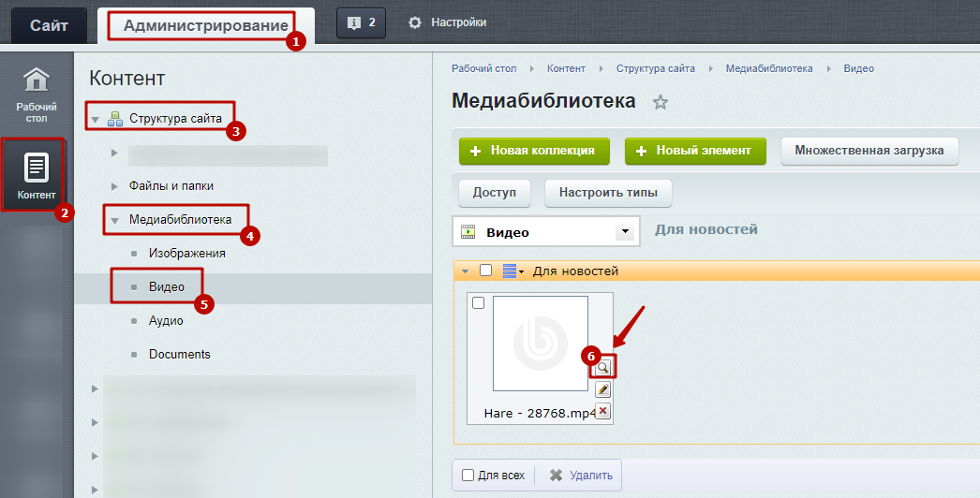Screen dimensions: 980x498
Task: Open Настройки with the gear icon
Action: coord(448,22)
